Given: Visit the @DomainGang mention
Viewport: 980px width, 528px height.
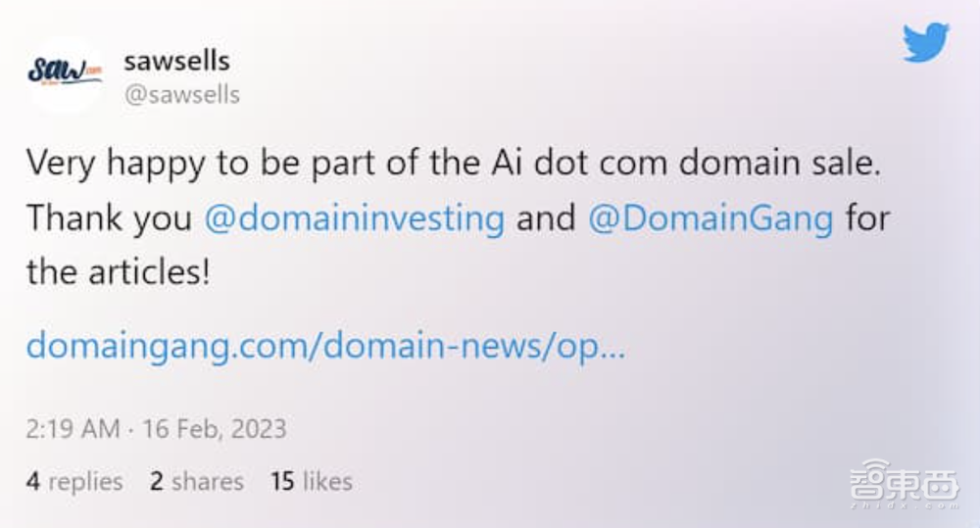Looking at the screenshot, I should pyautogui.click(x=710, y=216).
